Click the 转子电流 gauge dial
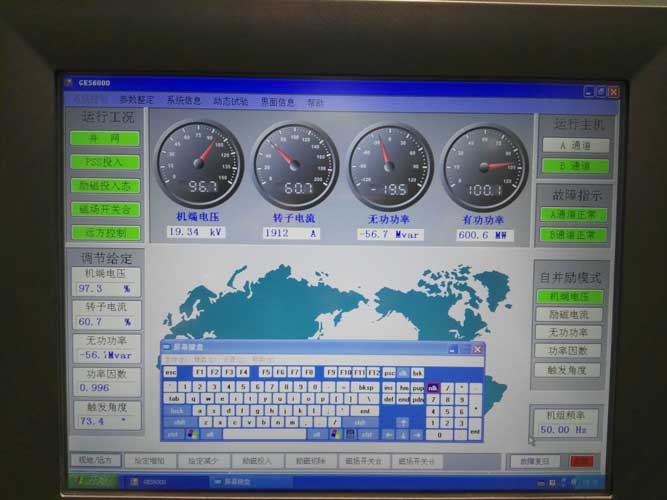 point(295,164)
